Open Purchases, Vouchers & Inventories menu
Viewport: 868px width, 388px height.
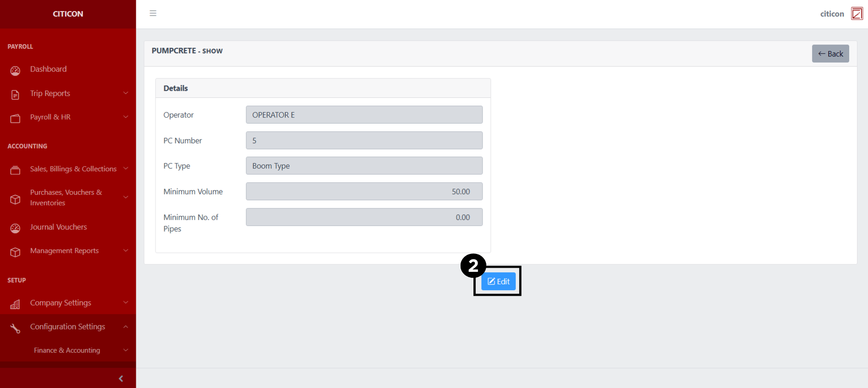click(66, 197)
